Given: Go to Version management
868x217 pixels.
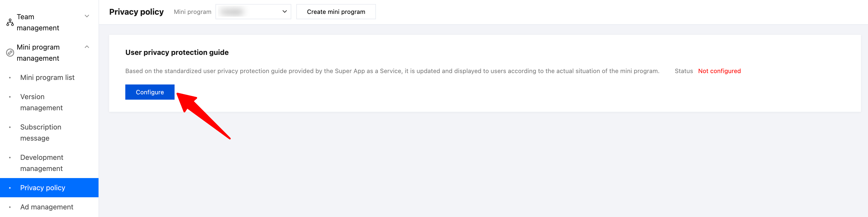Looking at the screenshot, I should pos(41,102).
